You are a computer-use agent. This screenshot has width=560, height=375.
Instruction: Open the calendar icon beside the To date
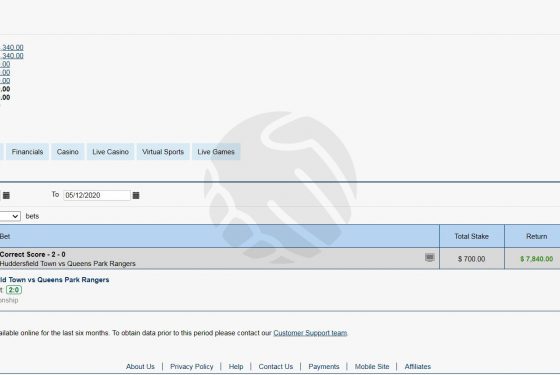point(136,195)
